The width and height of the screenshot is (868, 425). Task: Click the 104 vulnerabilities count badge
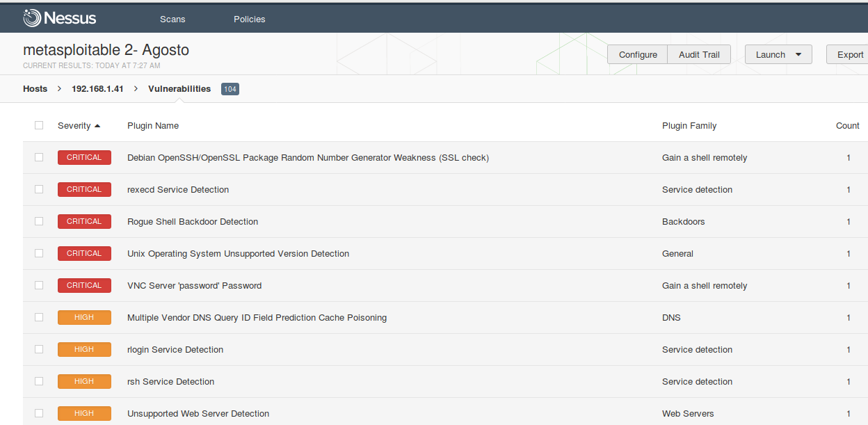[230, 89]
